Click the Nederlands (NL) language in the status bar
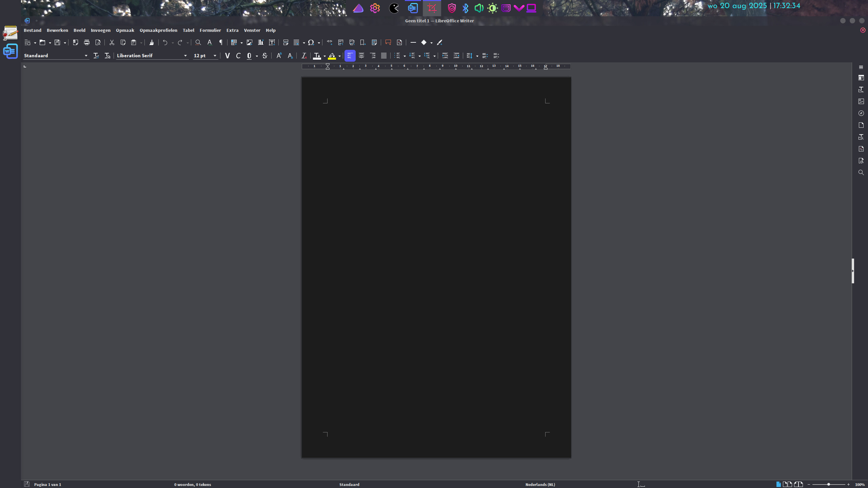Viewport: 868px width, 488px height. pos(540,484)
